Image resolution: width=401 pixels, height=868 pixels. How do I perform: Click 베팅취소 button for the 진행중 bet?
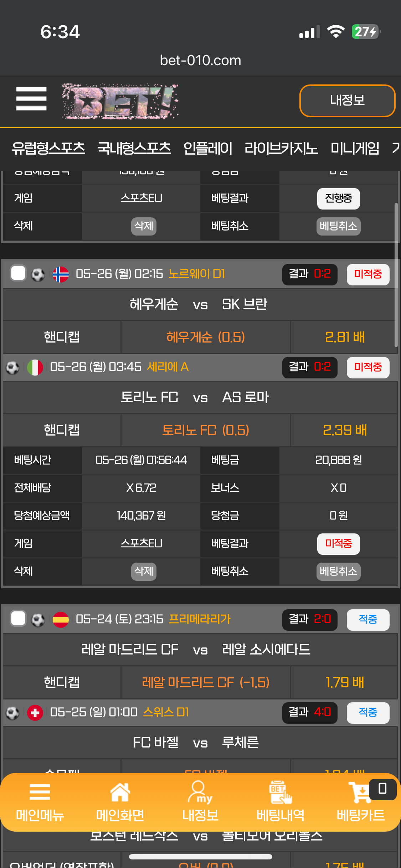[x=338, y=226]
